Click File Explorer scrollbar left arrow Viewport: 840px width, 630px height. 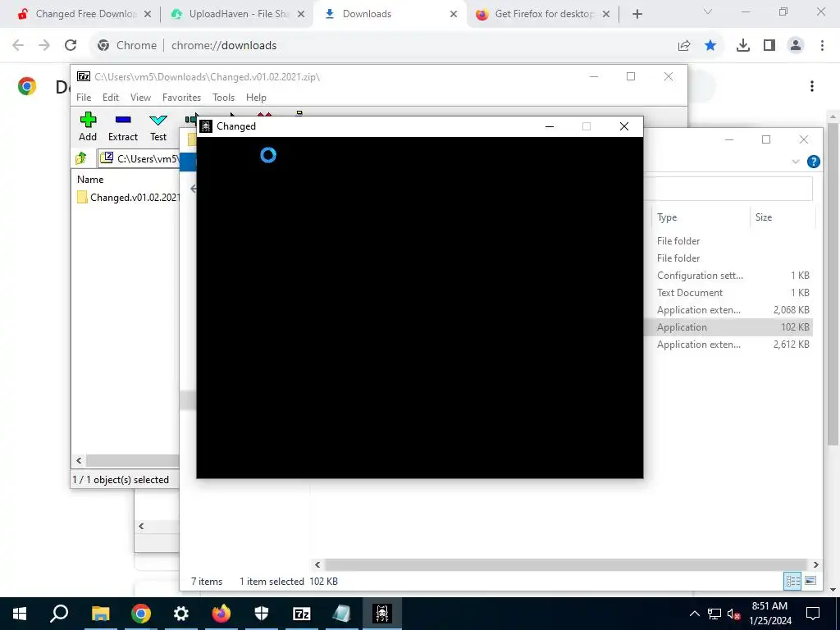pos(317,564)
